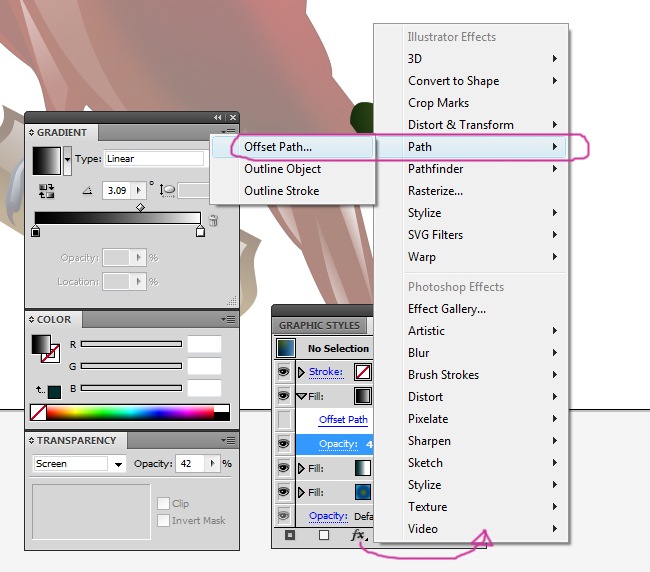Image resolution: width=650 pixels, height=572 pixels.
Task: Click the None color box in Color panel
Action: pyautogui.click(x=38, y=412)
